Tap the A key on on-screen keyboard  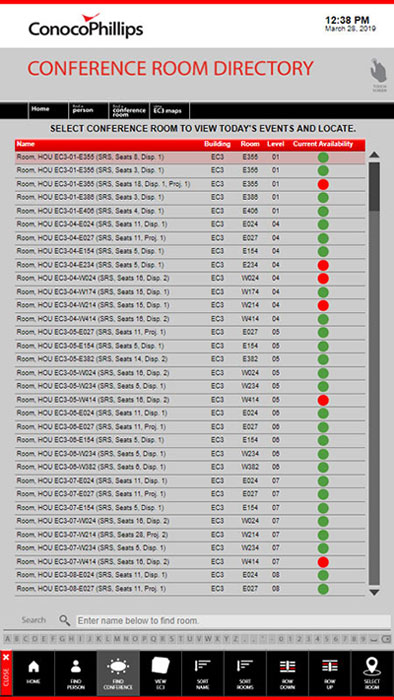coord(7,638)
